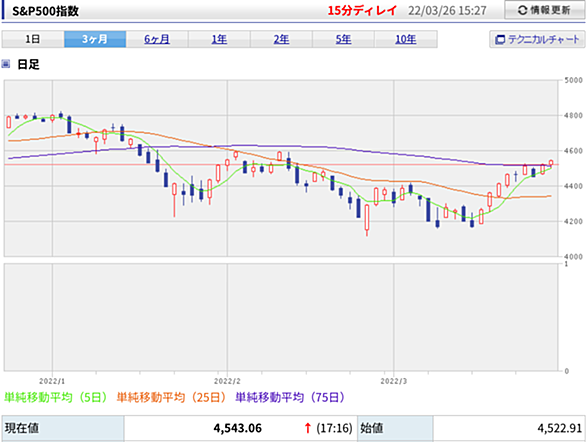The height and width of the screenshot is (442, 586).
Task: Click the 単純移動平均（5日）legend label
Action: coord(55,397)
